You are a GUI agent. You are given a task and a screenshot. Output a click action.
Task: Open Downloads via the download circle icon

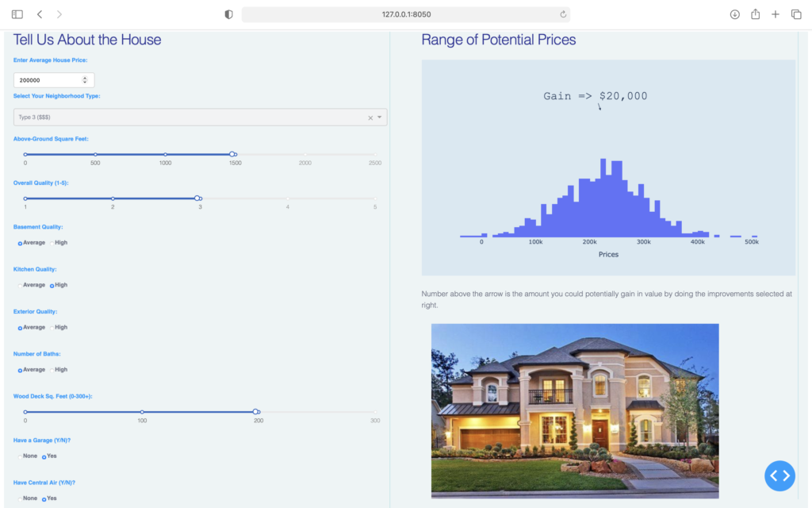tap(734, 13)
